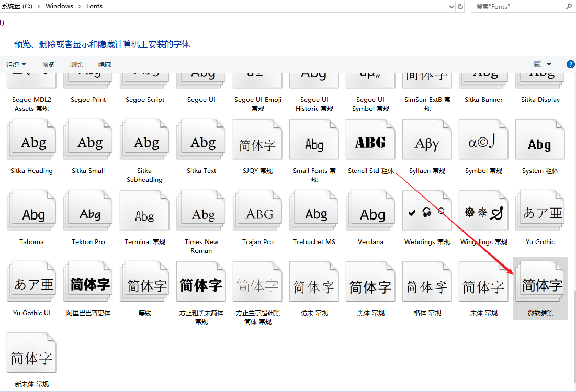Click the Segoe UI Historic 常规 label
Viewport: 576px width, 392px height.
[x=314, y=104]
